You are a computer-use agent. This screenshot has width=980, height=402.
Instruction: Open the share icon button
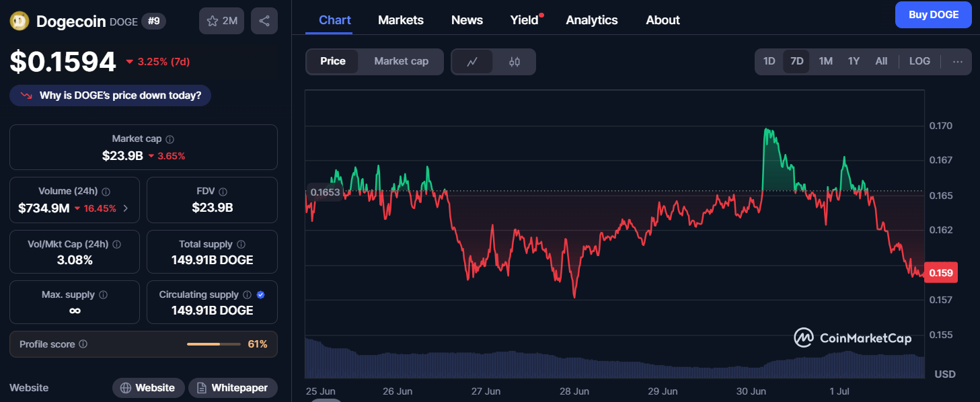pos(264,21)
